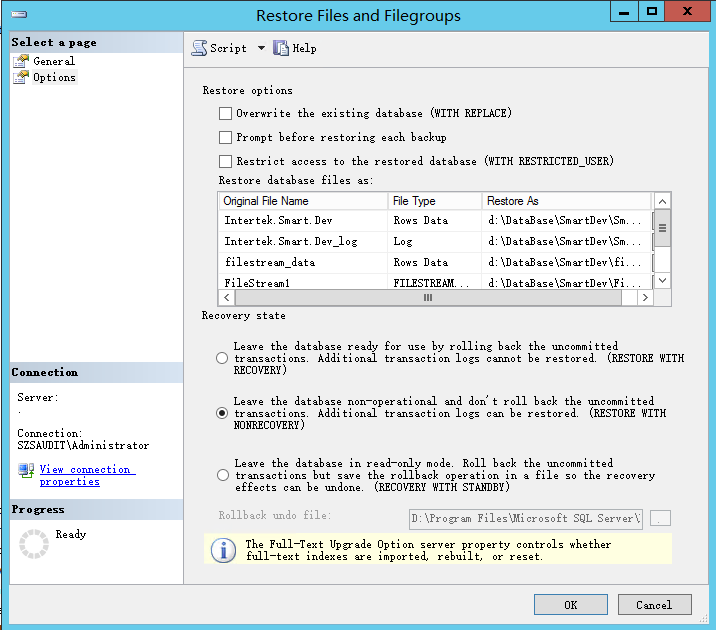Viewport: 716px width, 630px height.
Task: Select the Options page icon
Action: (x=21, y=77)
